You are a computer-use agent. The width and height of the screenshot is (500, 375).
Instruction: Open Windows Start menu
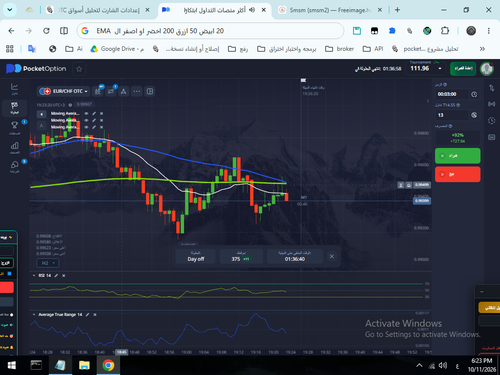pos(11,365)
